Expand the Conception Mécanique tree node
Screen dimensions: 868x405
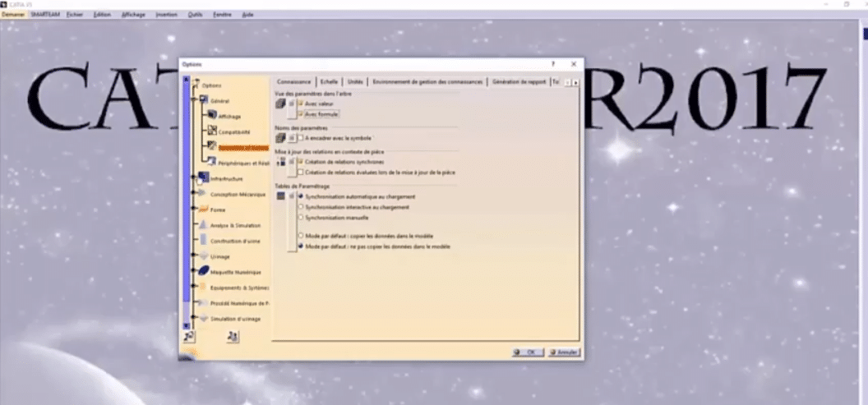point(194,194)
